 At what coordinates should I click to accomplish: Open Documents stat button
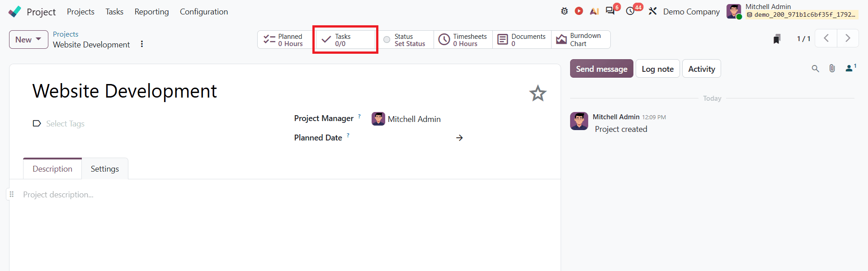click(522, 40)
